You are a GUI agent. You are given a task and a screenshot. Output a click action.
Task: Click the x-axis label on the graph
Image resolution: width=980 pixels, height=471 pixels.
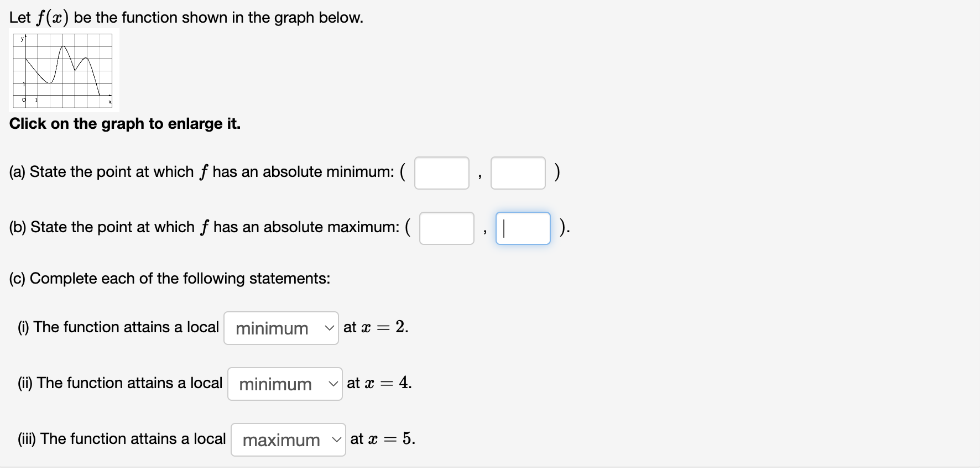click(109, 101)
